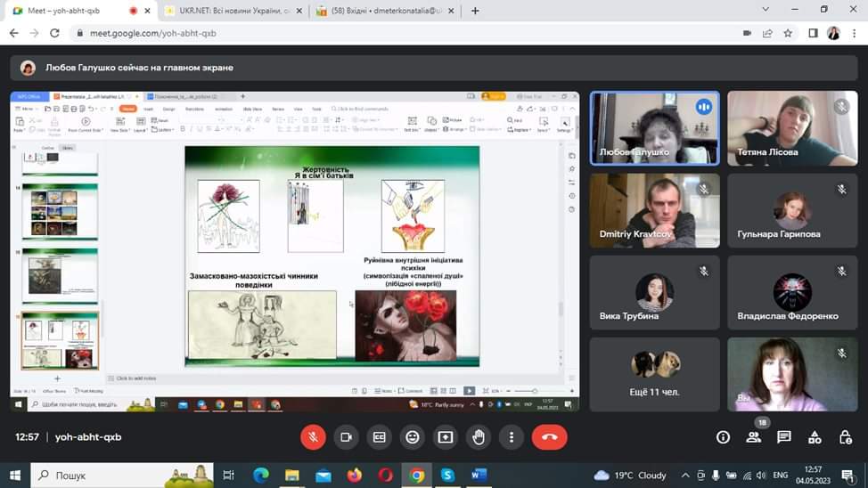Open the Activities panel icon
Image resolution: width=868 pixels, height=488 pixels.
[815, 437]
